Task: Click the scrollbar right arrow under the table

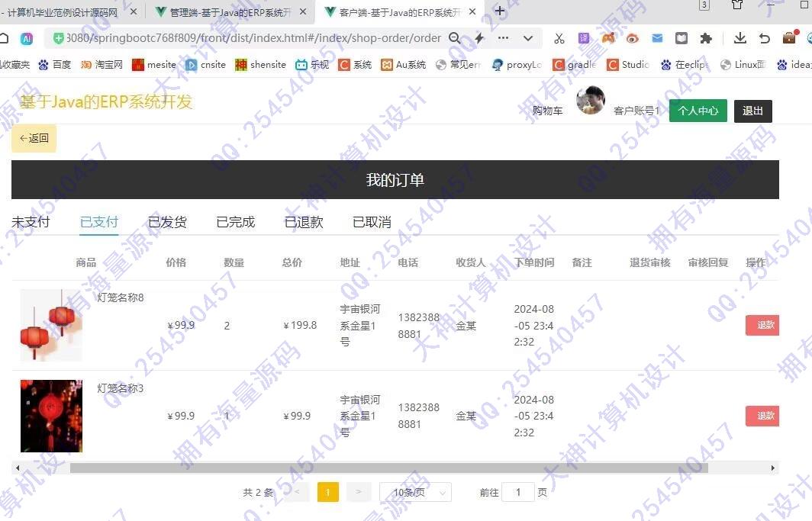Action: pos(772,468)
